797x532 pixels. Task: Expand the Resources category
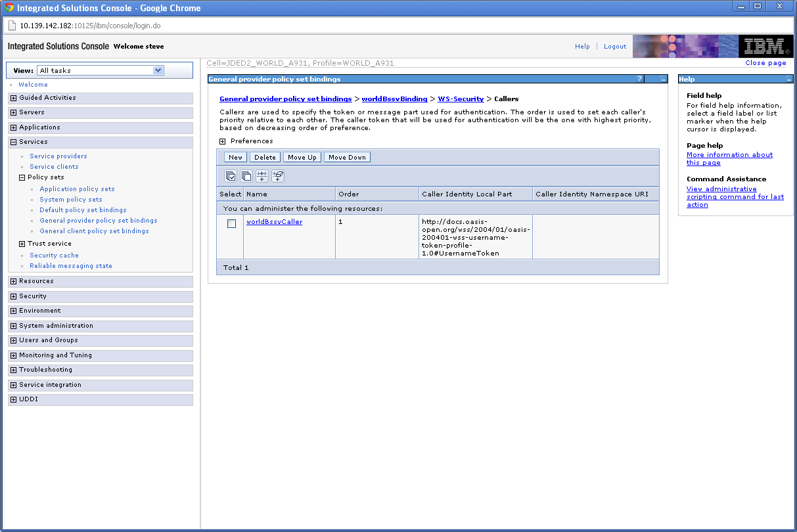tap(14, 281)
